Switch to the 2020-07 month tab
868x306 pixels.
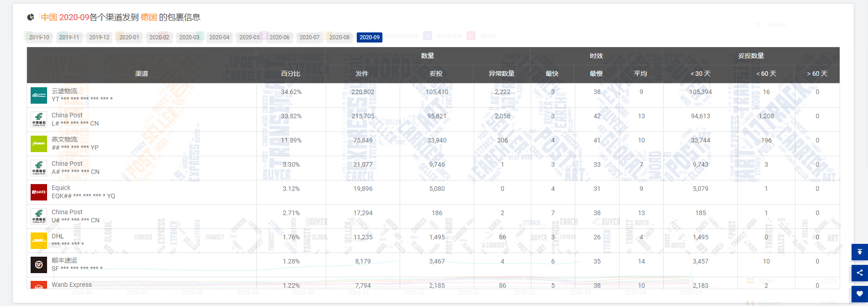[x=310, y=37]
